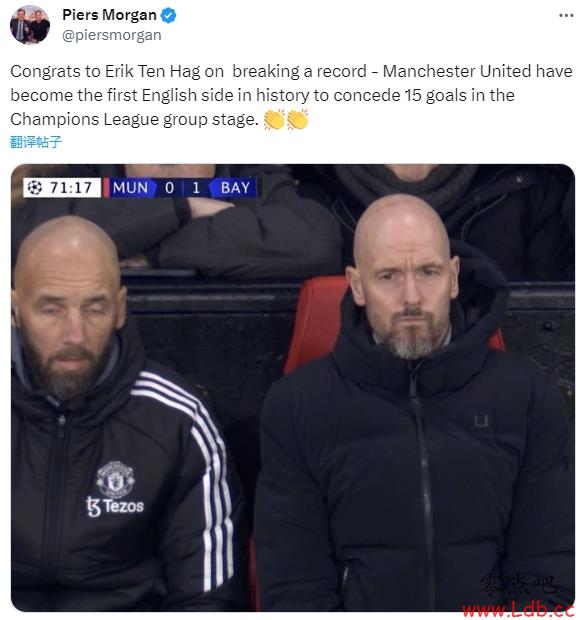The image size is (584, 620).
Task: Click the second clapping hands emoji
Action: click(x=298, y=119)
